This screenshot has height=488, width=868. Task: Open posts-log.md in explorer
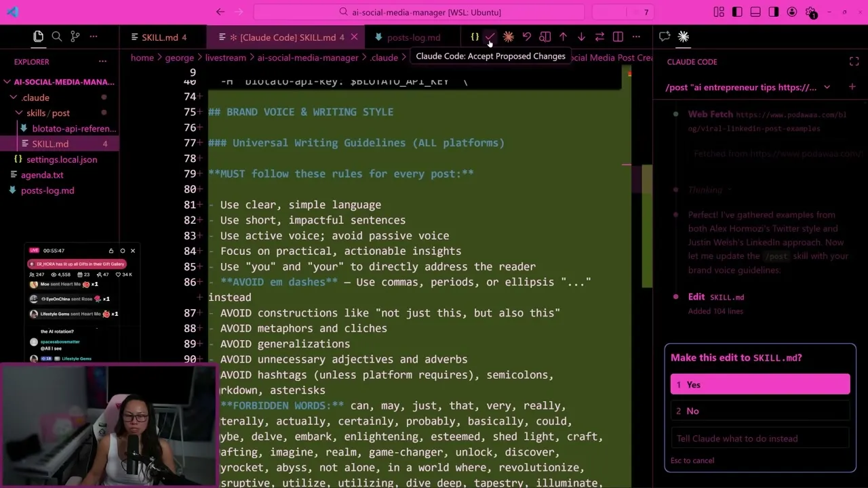(47, 190)
